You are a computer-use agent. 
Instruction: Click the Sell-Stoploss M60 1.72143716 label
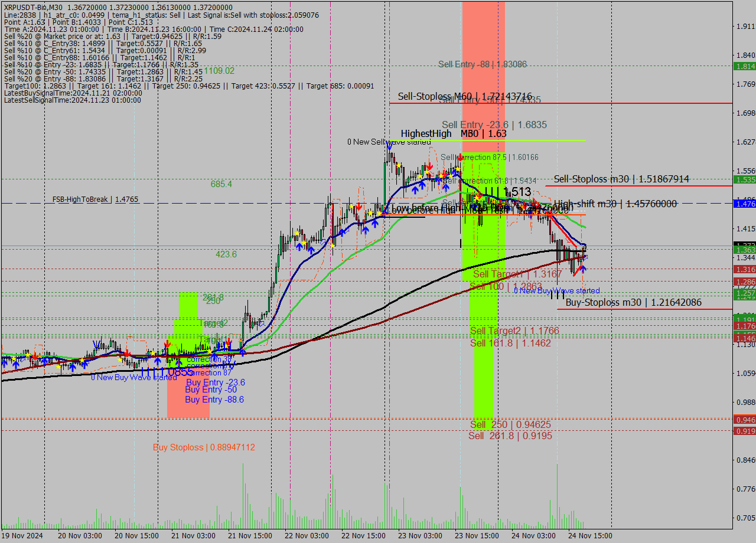465,96
